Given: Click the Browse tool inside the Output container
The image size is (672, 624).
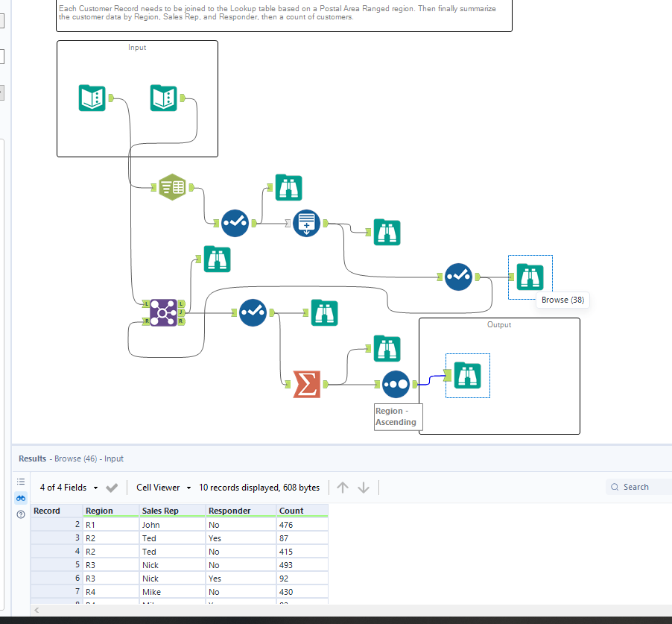Looking at the screenshot, I should click(467, 375).
